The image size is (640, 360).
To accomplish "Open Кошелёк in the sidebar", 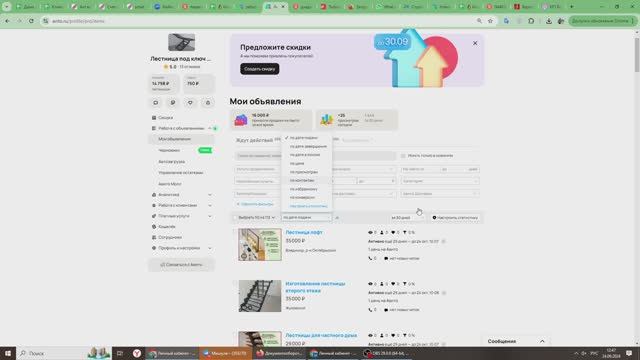I will point(167,227).
